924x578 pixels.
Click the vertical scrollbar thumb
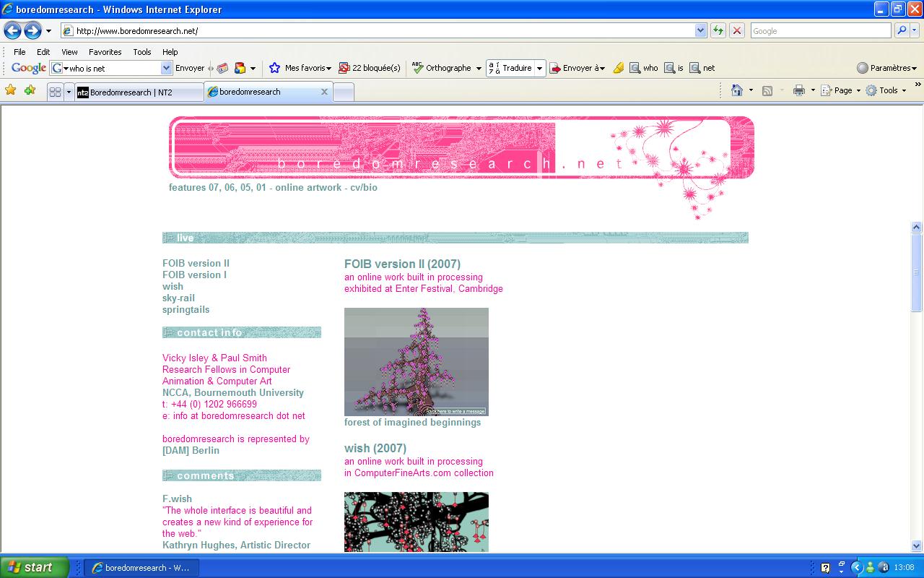(917, 272)
